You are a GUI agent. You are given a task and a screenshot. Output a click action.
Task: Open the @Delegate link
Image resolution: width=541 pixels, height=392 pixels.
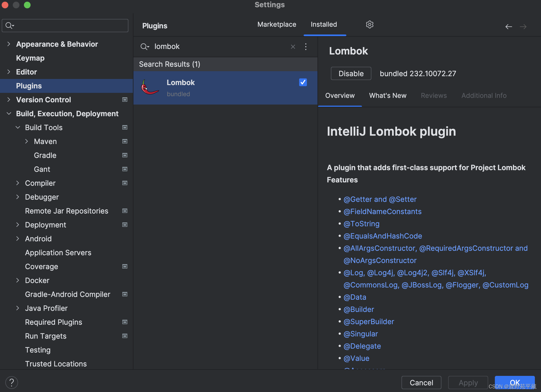pos(362,346)
